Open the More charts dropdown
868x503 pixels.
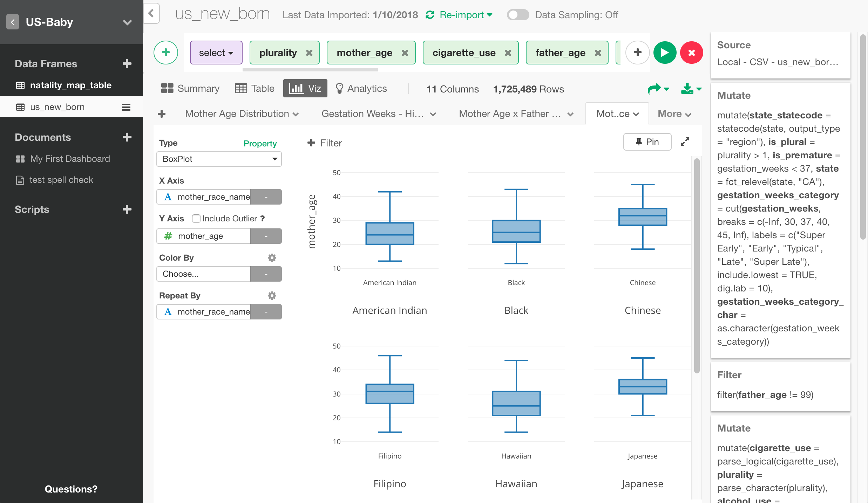click(674, 113)
